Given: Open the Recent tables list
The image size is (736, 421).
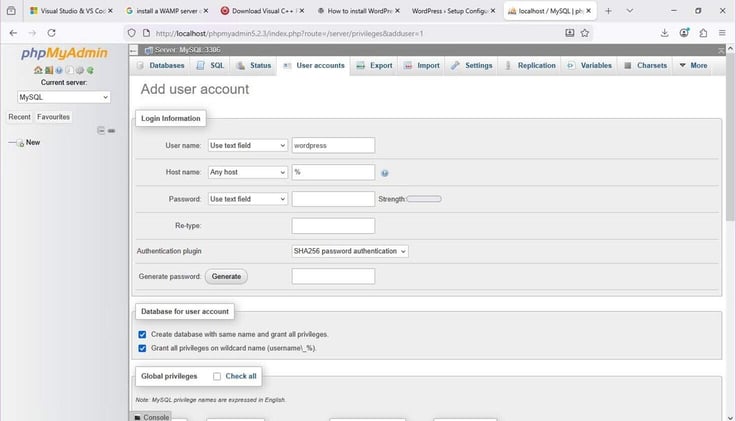Looking at the screenshot, I should [x=19, y=117].
